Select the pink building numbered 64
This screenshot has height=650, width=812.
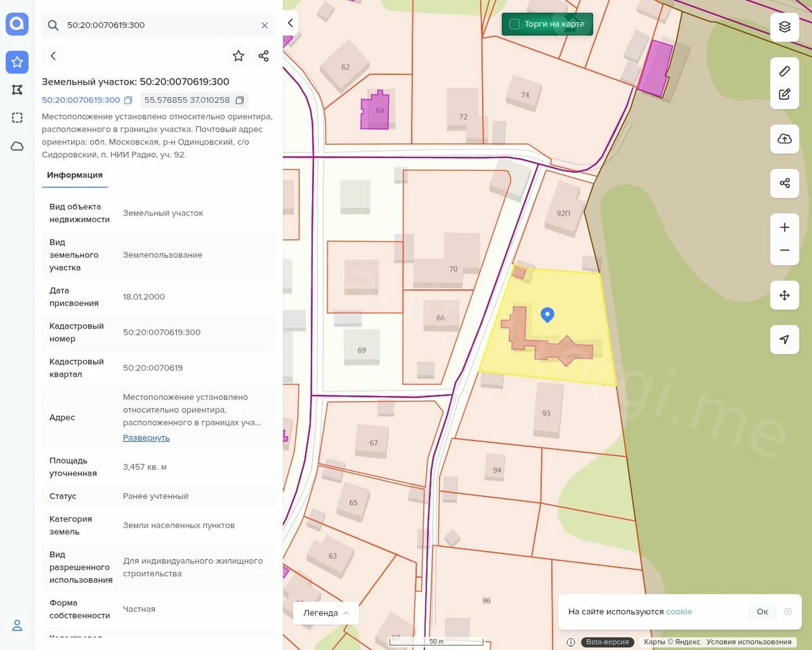click(x=375, y=110)
